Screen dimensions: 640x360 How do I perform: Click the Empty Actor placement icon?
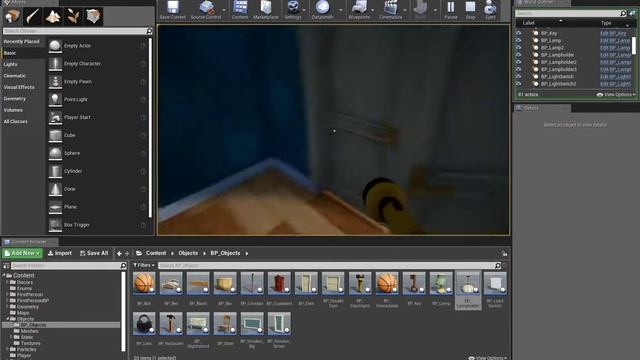point(55,46)
